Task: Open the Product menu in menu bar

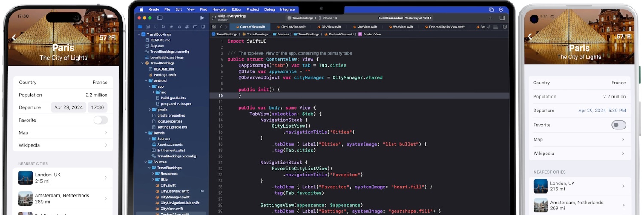Action: (x=253, y=9)
